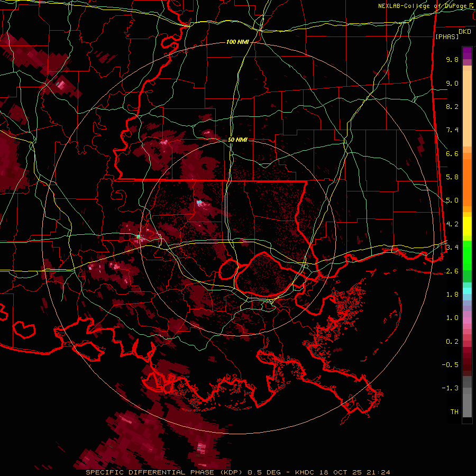The width and height of the screenshot is (476, 476).
Task: Click the 8.2 scale value
Action: tap(452, 106)
